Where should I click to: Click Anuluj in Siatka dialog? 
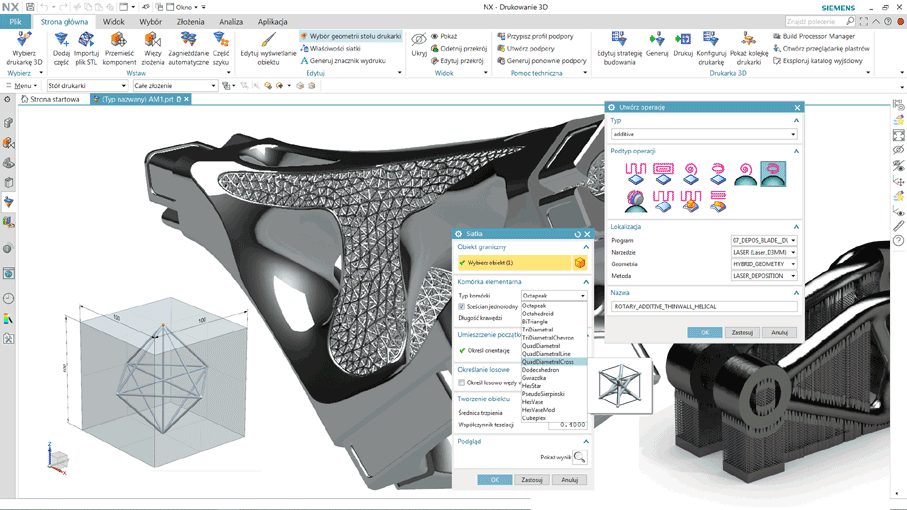click(x=569, y=480)
